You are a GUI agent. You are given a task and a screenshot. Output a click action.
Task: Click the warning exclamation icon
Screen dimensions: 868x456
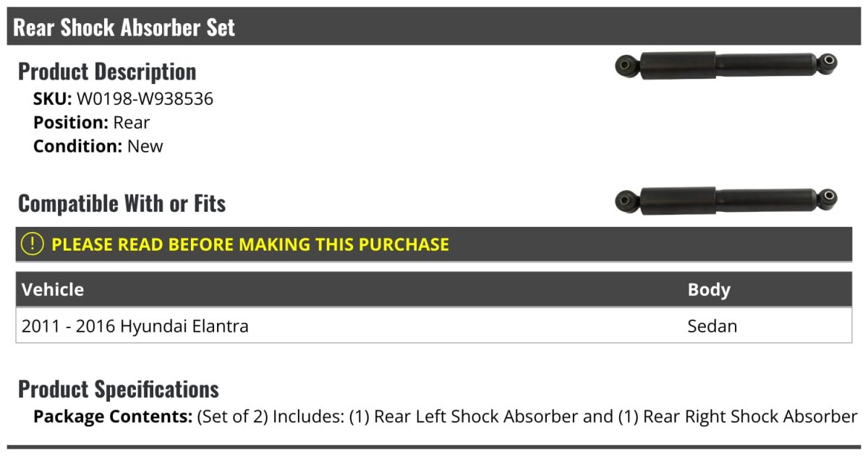tap(33, 244)
